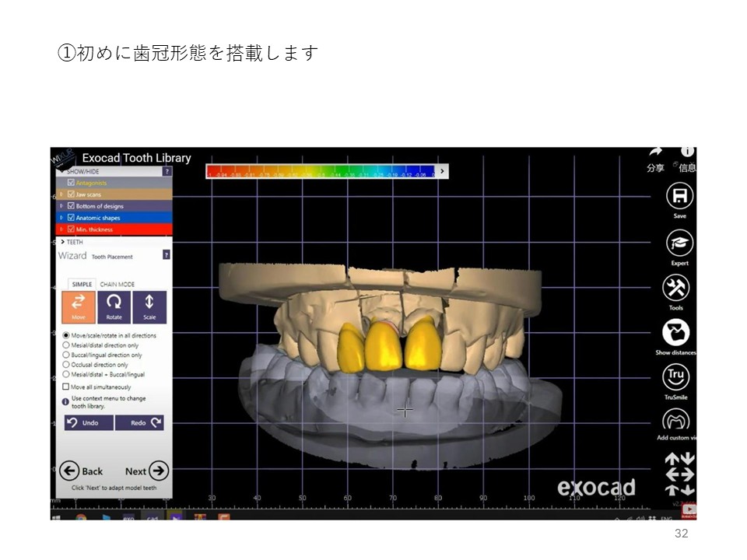Select the Rotate tool
This screenshot has width=747, height=560.
(114, 306)
